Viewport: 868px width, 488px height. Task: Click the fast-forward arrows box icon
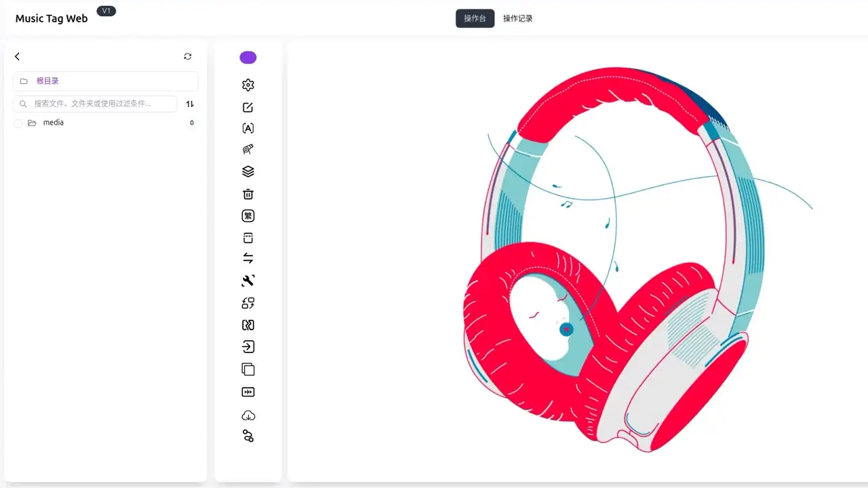pos(248,392)
